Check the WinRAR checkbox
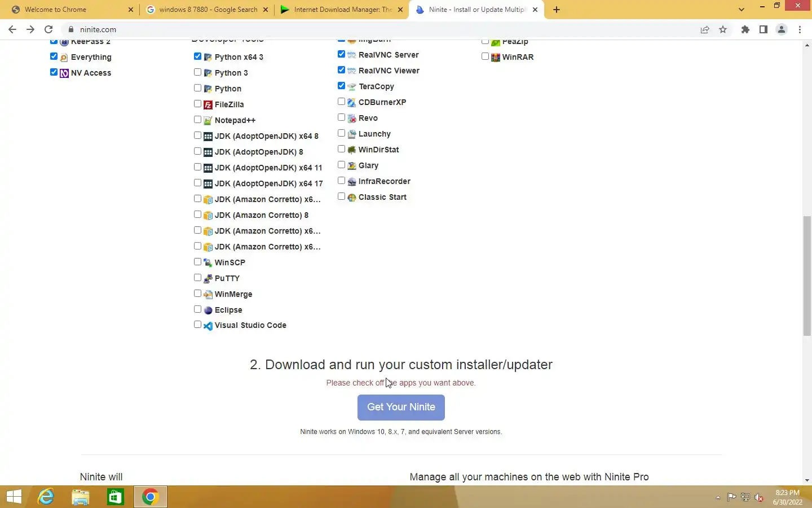Viewport: 812px width, 508px height. coord(485,56)
